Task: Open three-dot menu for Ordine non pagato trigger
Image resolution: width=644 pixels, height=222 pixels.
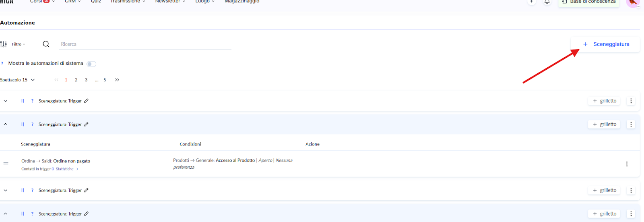Action: (627, 164)
